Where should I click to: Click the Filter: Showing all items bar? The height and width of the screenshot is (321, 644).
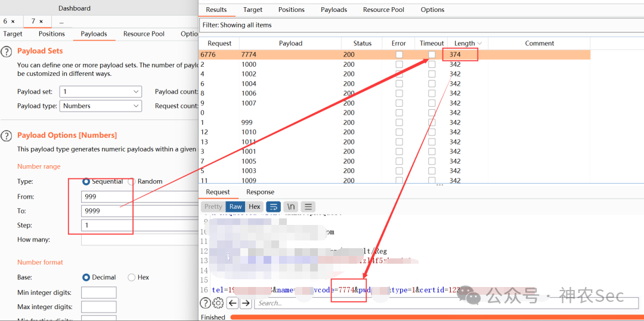point(421,25)
